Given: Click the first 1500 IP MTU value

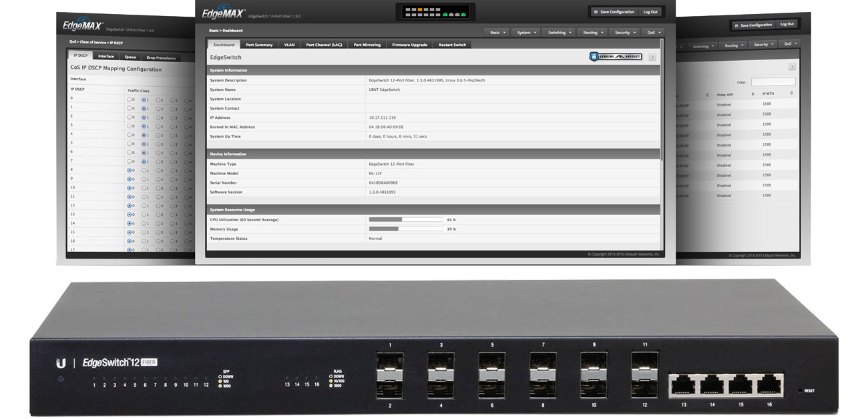Looking at the screenshot, I should tap(767, 104).
